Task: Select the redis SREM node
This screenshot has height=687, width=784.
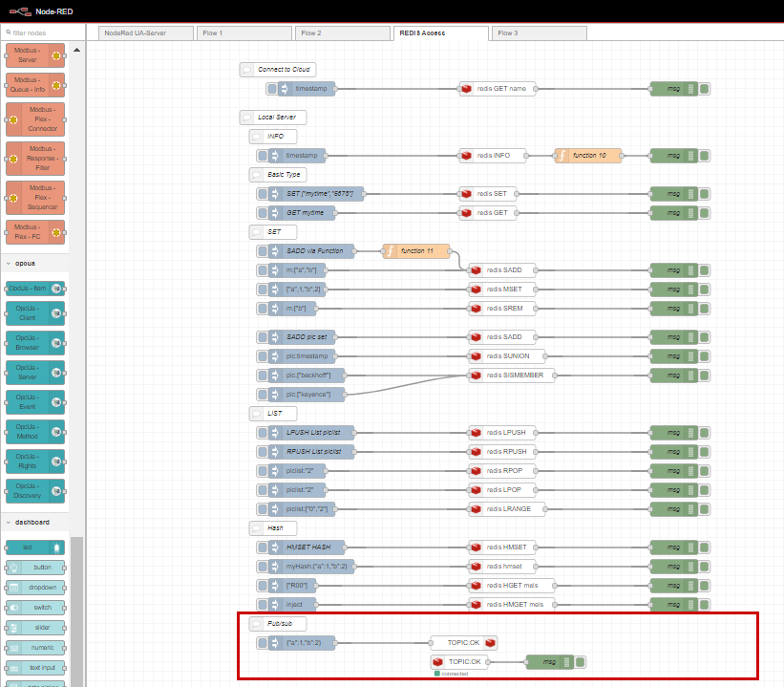Action: 502,309
